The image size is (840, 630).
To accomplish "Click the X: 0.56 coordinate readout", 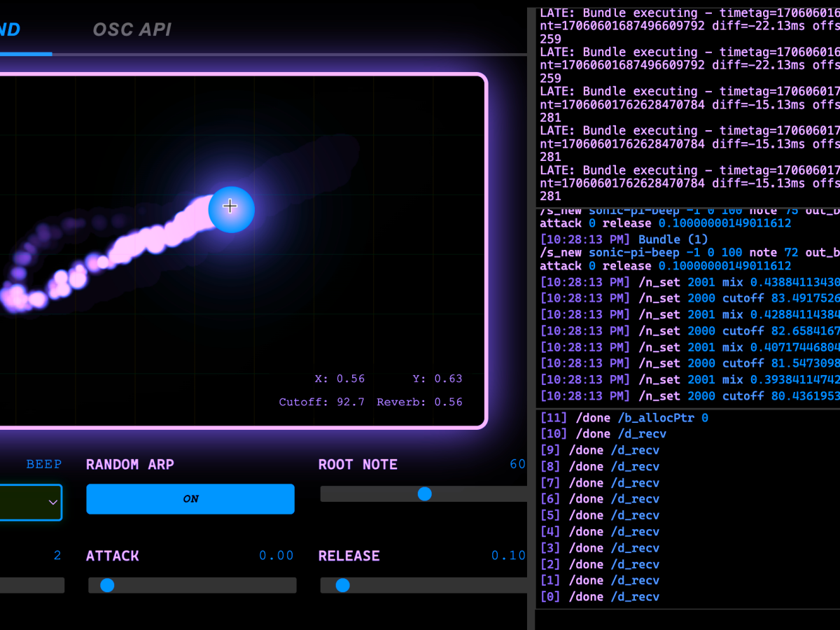I will (x=339, y=379).
